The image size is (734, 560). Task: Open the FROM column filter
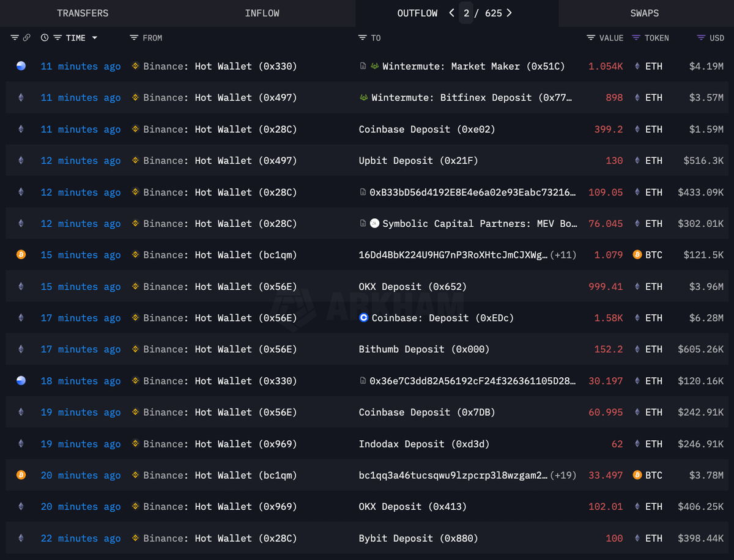coord(134,38)
